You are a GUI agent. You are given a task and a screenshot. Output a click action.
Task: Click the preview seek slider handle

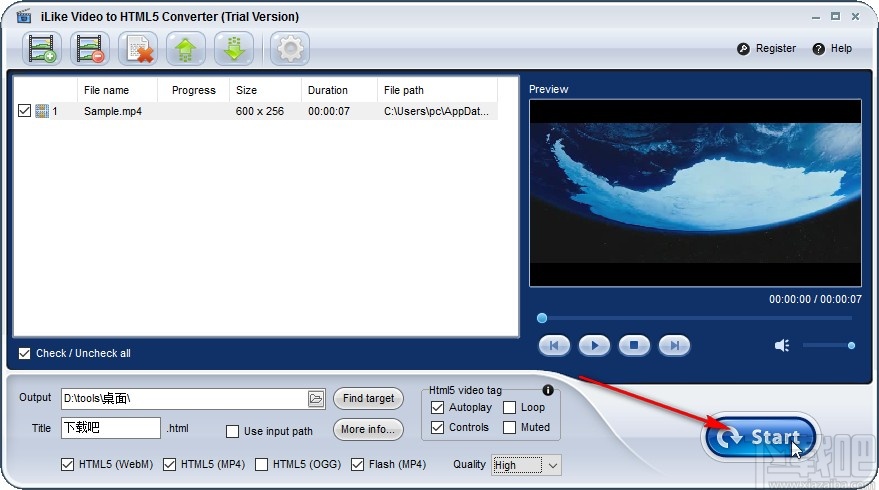pyautogui.click(x=542, y=318)
